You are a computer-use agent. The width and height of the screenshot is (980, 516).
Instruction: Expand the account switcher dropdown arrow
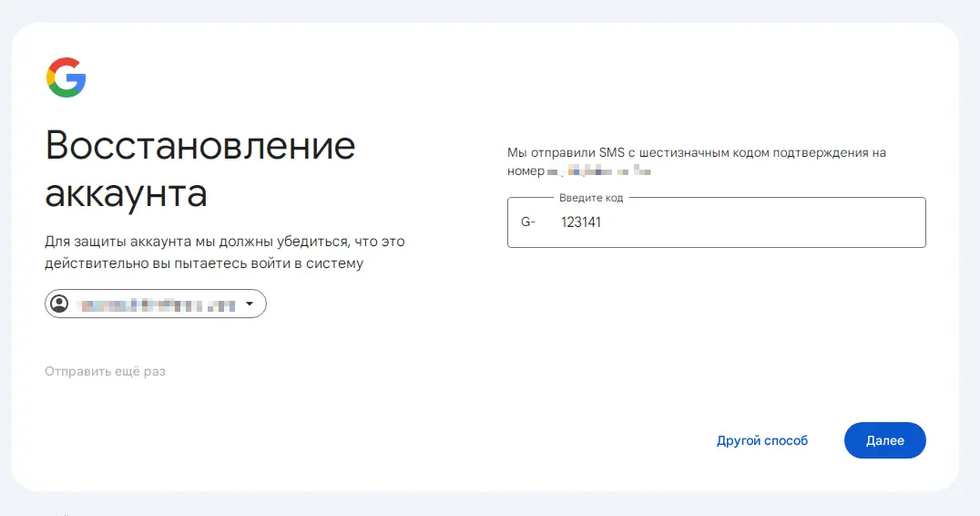[250, 304]
